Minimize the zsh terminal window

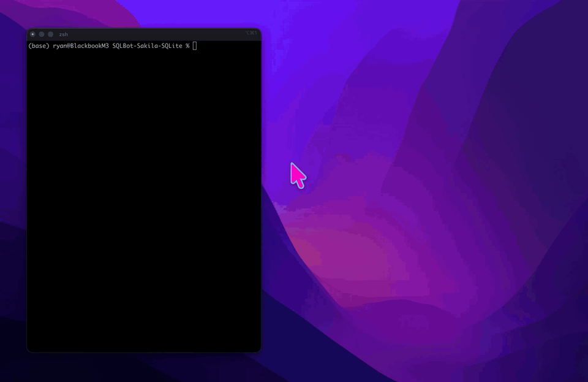[42, 34]
